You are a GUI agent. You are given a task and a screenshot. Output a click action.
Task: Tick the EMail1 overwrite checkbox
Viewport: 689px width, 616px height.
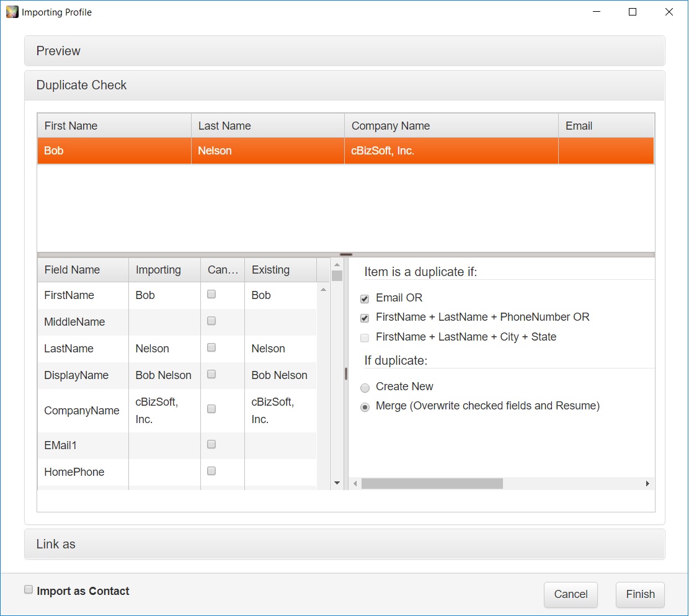211,444
